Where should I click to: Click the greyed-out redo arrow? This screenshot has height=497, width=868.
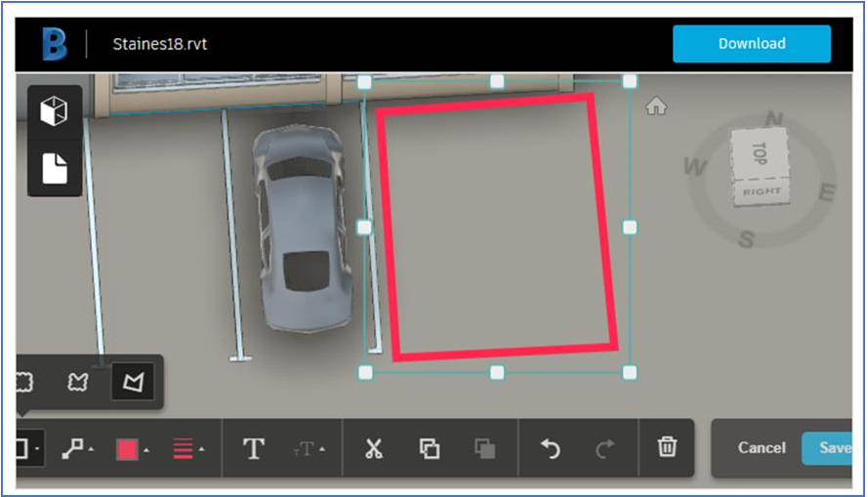coord(605,449)
